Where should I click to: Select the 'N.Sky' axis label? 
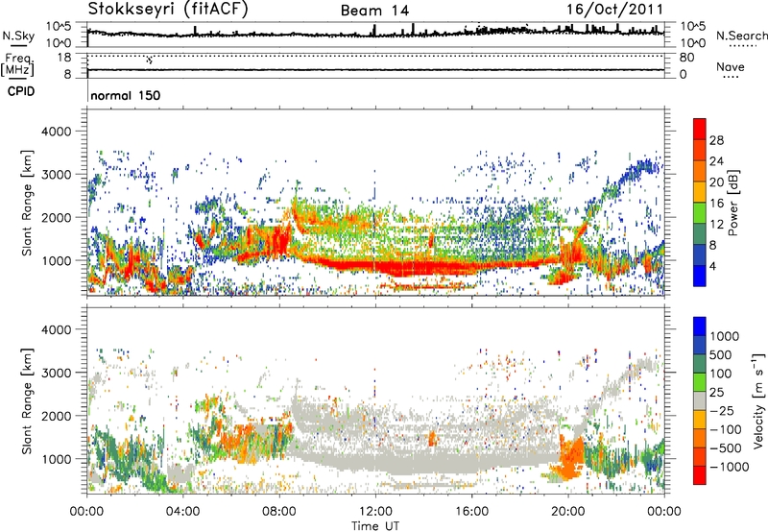point(18,36)
